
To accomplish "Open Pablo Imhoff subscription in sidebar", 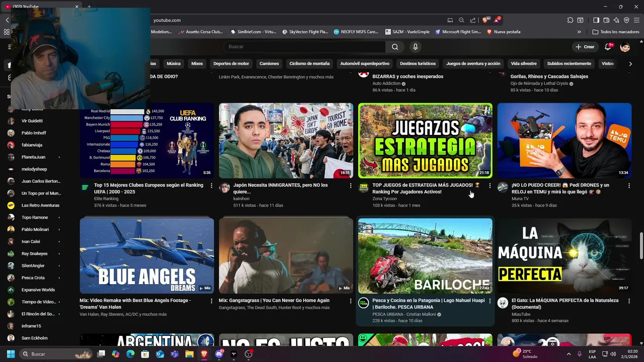I will (x=34, y=133).
